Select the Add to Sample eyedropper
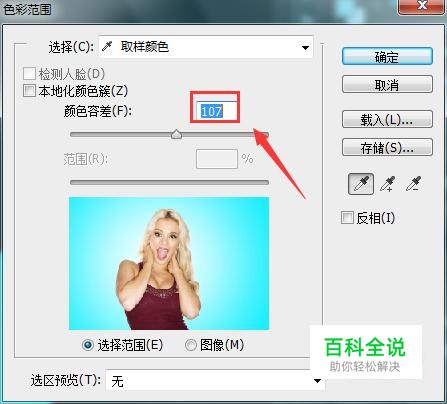The width and height of the screenshot is (447, 404). tap(387, 184)
